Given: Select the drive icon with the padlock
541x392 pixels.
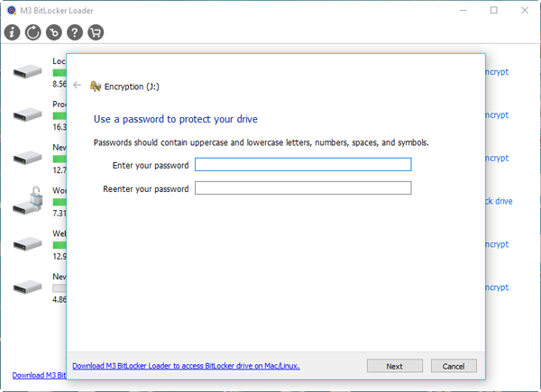Looking at the screenshot, I should tap(28, 200).
